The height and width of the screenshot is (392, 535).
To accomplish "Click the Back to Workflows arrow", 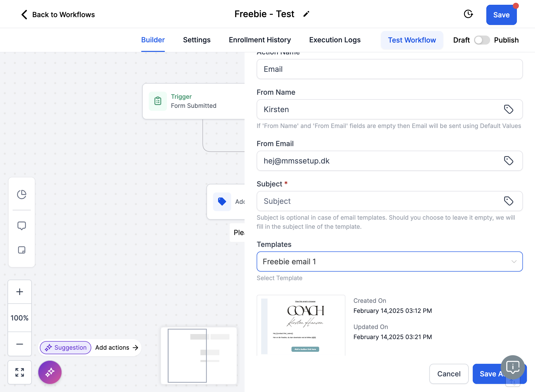I will tap(24, 15).
